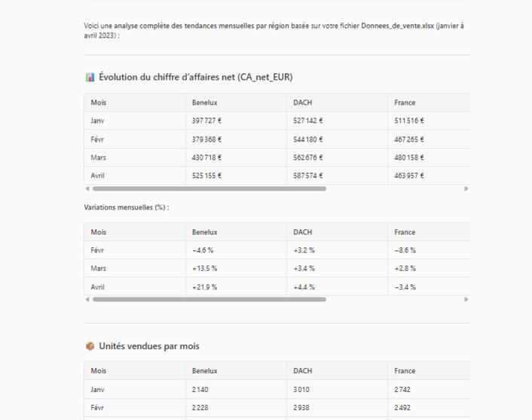Select DACH column header in variations table
The image size is (532, 420).
click(x=303, y=232)
